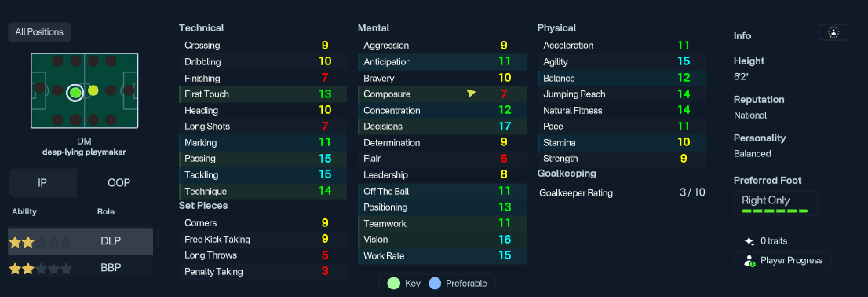The width and height of the screenshot is (868, 297).
Task: Switch to the OOP toggle
Action: 119,183
